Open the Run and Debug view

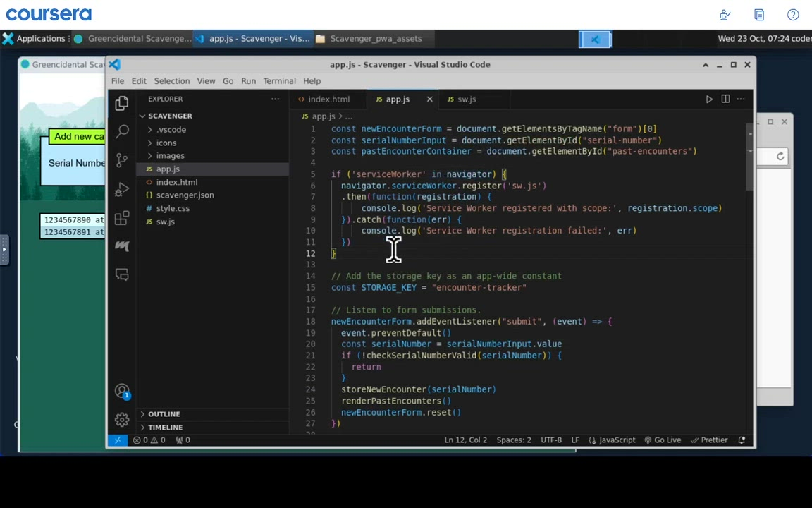pyautogui.click(x=122, y=189)
